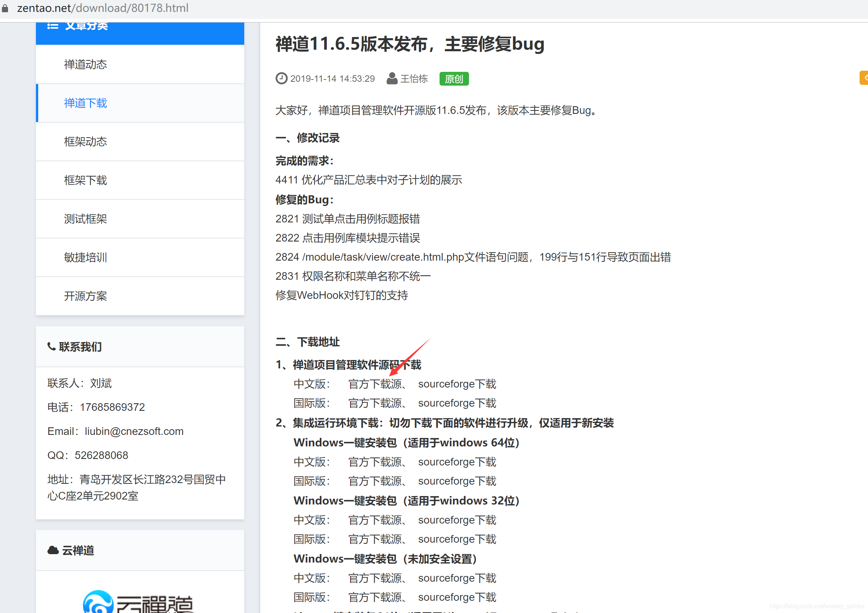Click 官方下载源 for 未加安全设置 中文版

375,578
